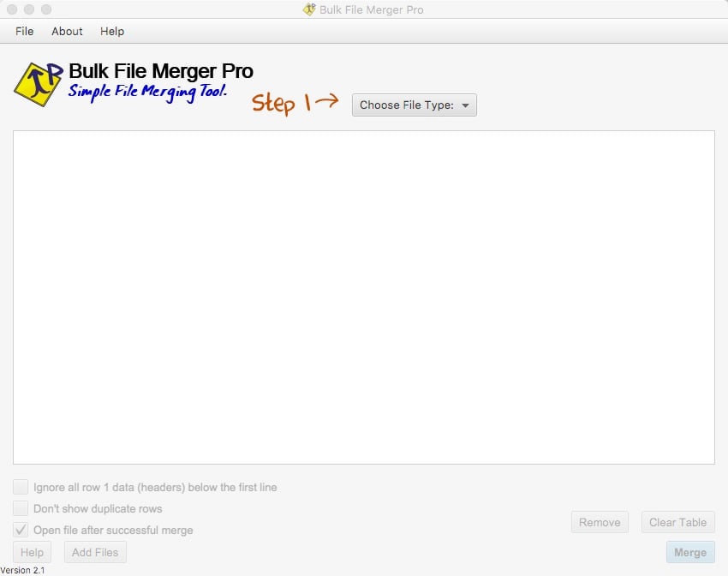Open the About menu
This screenshot has height=576, width=728.
coord(67,31)
